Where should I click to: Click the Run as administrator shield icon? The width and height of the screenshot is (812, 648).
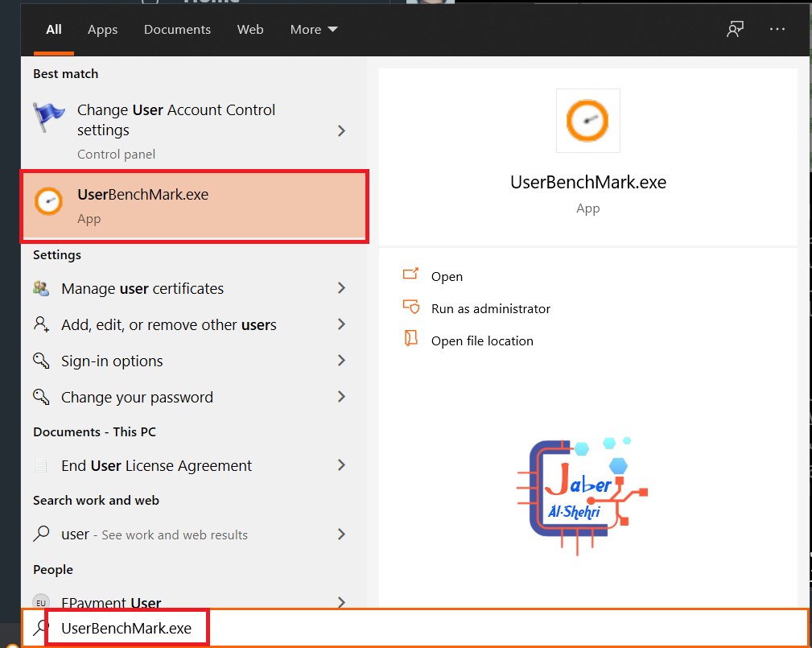[411, 307]
